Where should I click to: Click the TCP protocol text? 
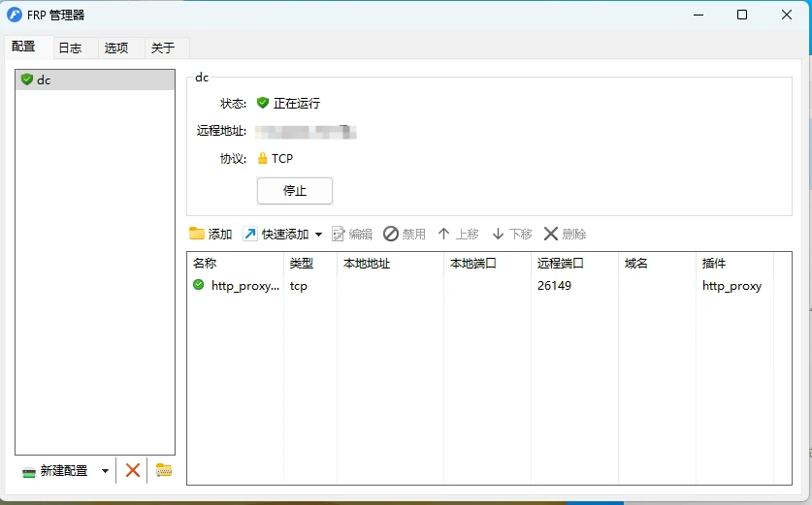click(x=282, y=158)
